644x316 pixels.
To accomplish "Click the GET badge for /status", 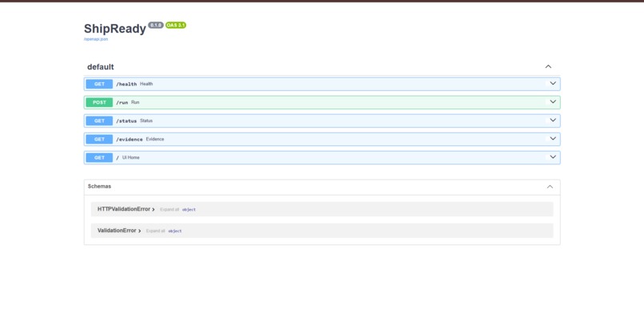I will [99, 121].
